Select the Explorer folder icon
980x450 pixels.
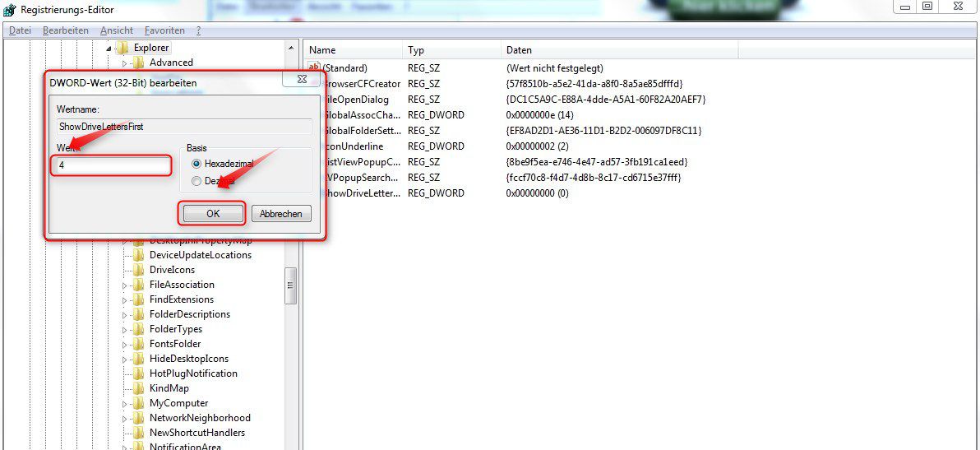(x=123, y=48)
